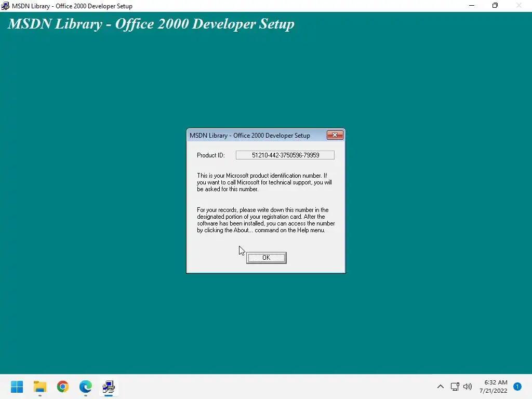The height and width of the screenshot is (399, 532).
Task: Click the setup window title bar icon
Action: (x=5, y=6)
